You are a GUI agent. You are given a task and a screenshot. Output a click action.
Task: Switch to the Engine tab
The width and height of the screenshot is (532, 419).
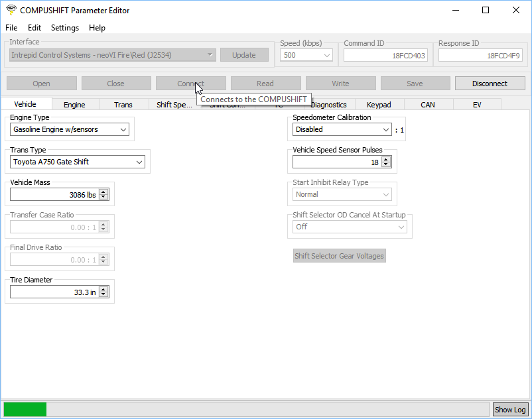click(x=74, y=105)
